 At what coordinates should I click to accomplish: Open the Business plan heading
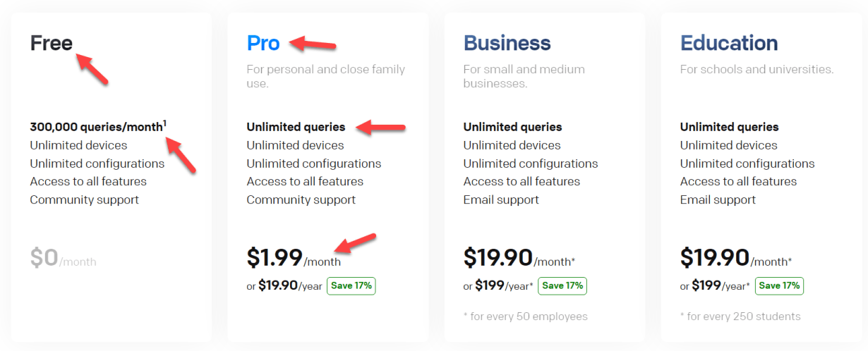pyautogui.click(x=507, y=43)
